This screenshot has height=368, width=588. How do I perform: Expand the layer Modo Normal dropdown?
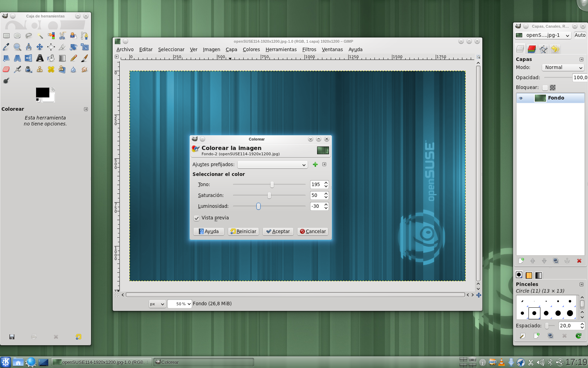coord(563,68)
